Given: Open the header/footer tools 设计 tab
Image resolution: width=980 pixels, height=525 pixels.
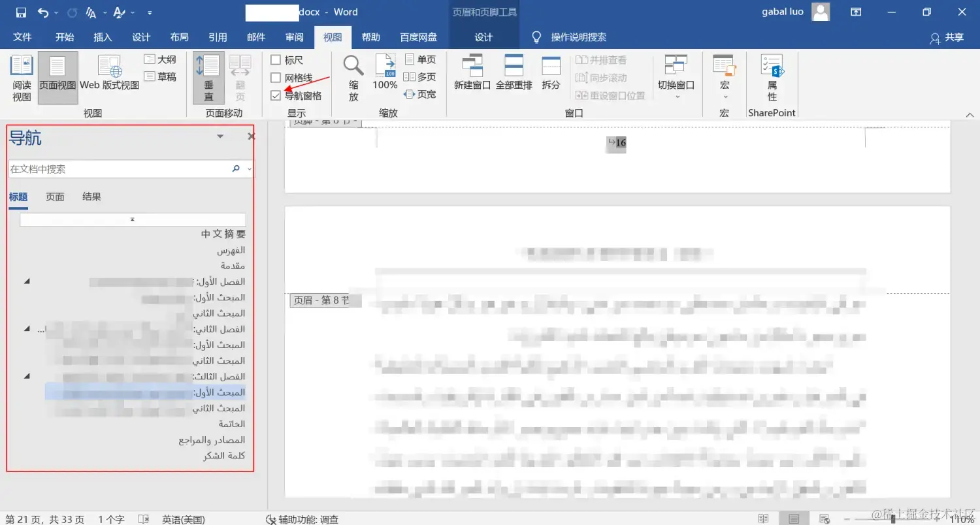Looking at the screenshot, I should pyautogui.click(x=483, y=37).
